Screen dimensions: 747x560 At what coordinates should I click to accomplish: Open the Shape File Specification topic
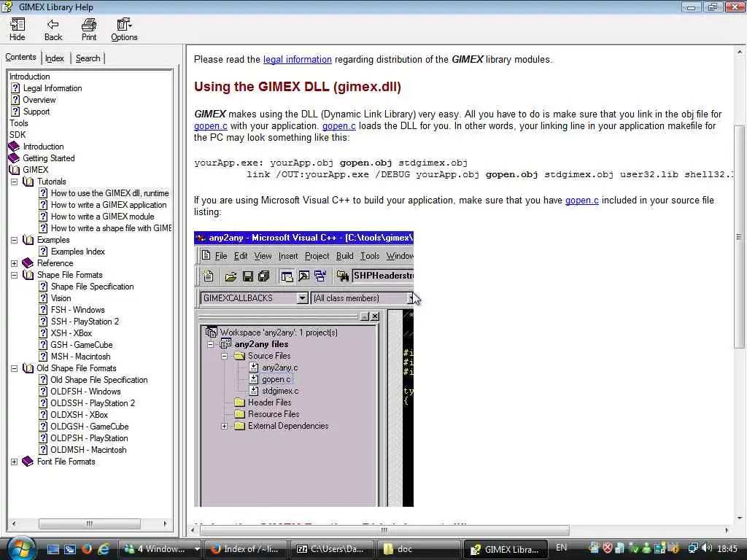coord(93,287)
